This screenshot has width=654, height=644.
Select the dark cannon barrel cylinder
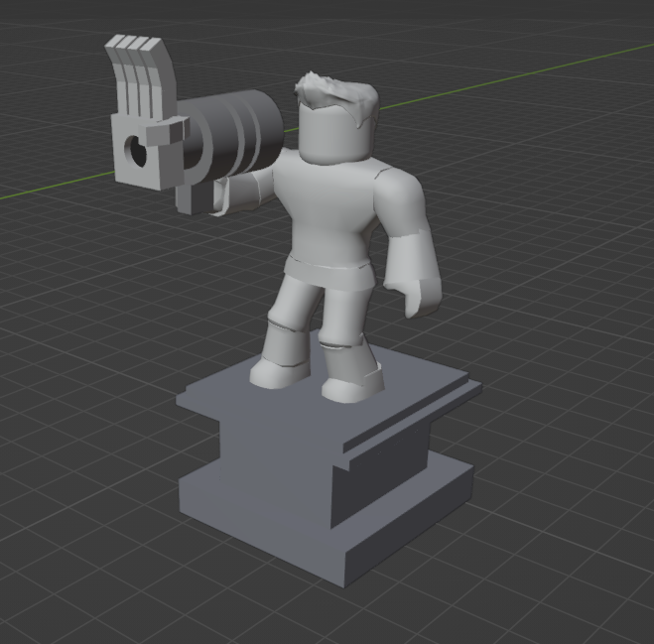click(233, 134)
